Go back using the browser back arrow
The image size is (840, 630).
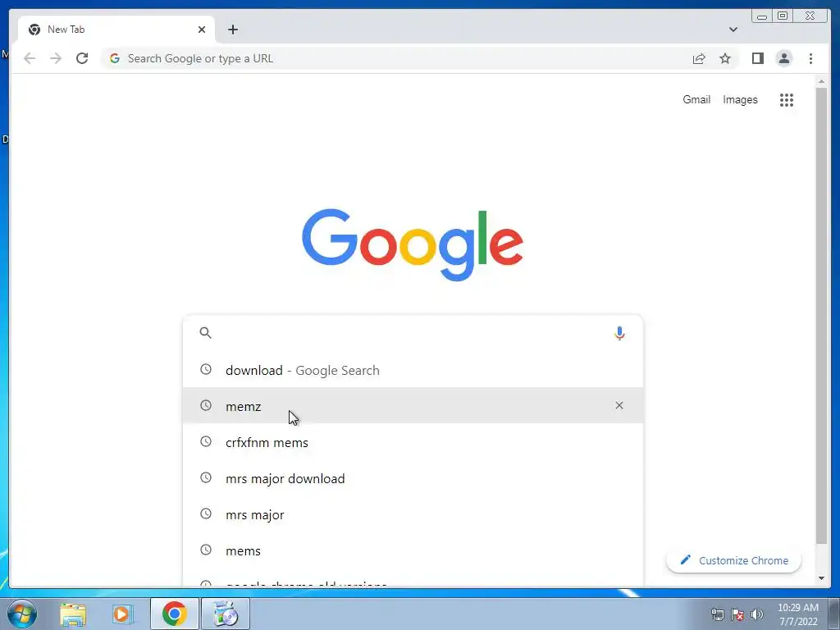[30, 58]
